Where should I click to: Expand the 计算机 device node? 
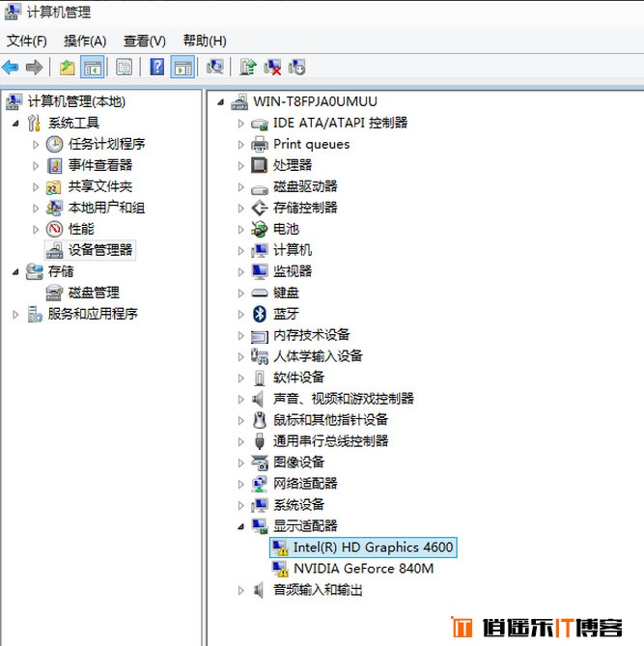coord(241,250)
